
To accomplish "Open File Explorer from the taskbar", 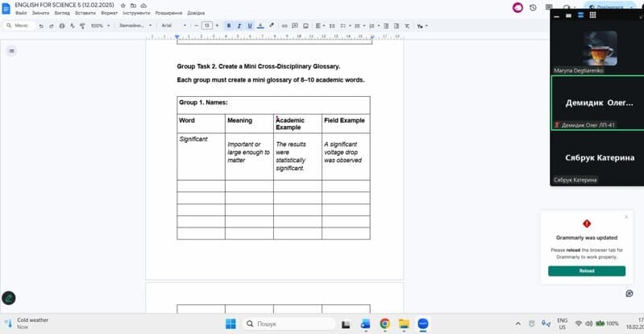I will 404,324.
